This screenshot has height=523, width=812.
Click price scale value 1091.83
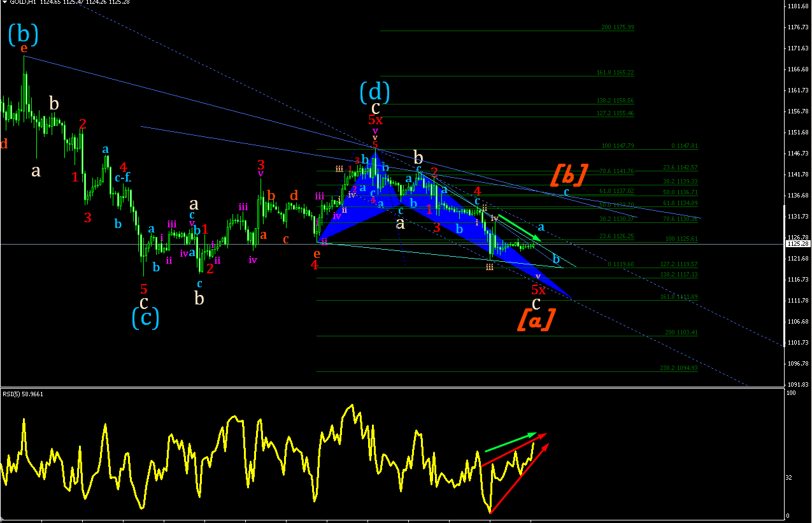point(797,385)
